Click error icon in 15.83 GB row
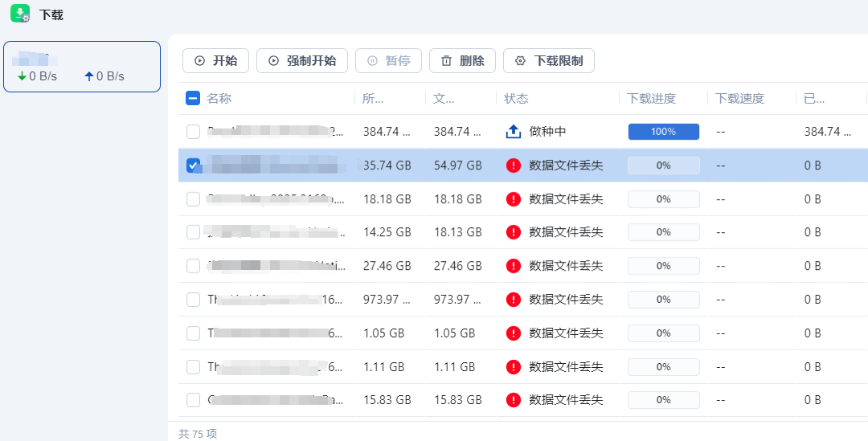The width and height of the screenshot is (868, 441). click(x=514, y=399)
